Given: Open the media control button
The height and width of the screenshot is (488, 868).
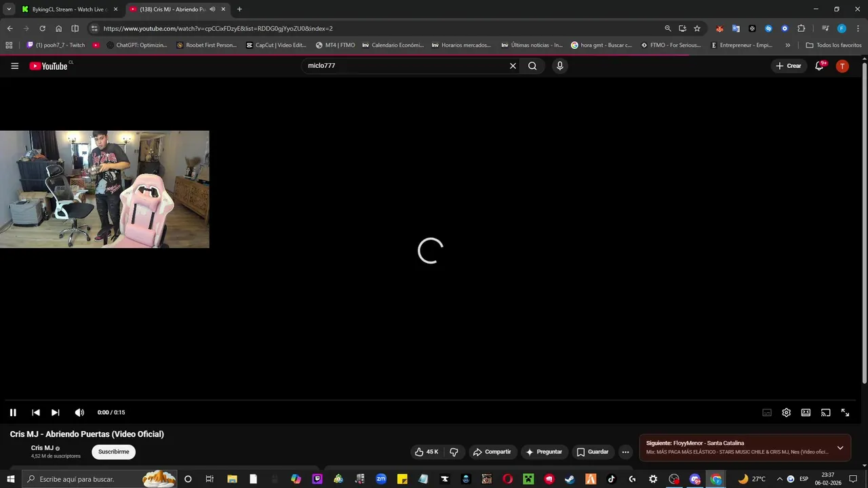Looking at the screenshot, I should pos(825,28).
